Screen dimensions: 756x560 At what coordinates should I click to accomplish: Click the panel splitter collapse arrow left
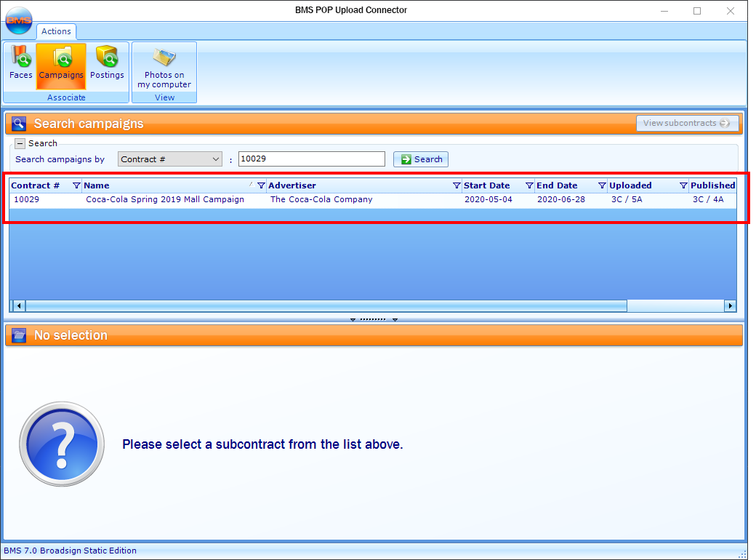(353, 320)
